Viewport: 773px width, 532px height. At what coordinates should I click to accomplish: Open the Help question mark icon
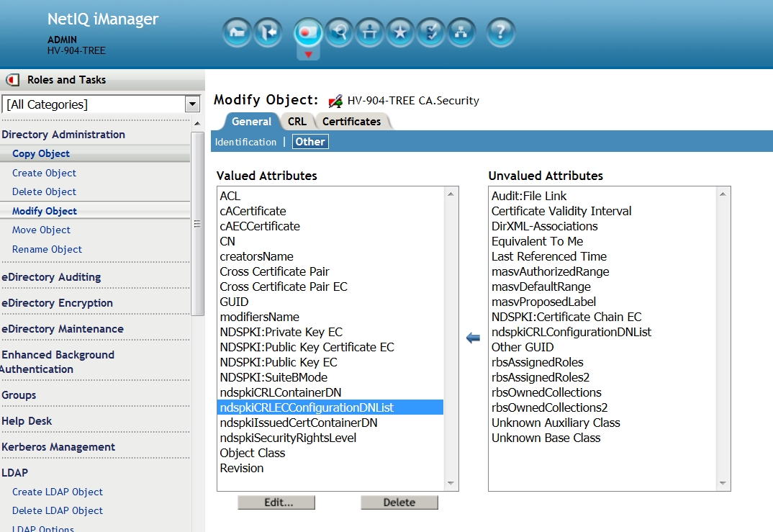pos(500,32)
